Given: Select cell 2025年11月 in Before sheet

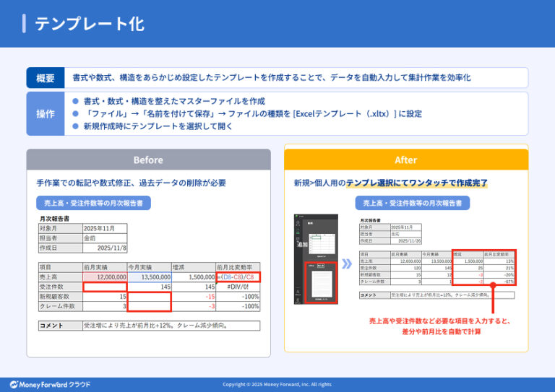Looking at the screenshot, I should [105, 228].
